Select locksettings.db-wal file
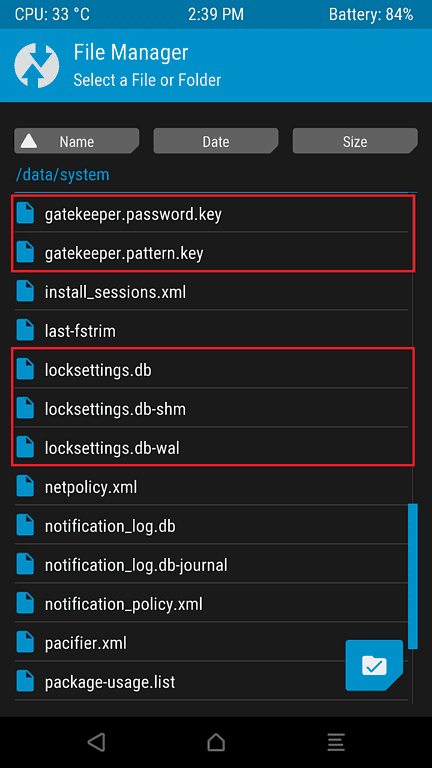432x768 pixels. 211,448
